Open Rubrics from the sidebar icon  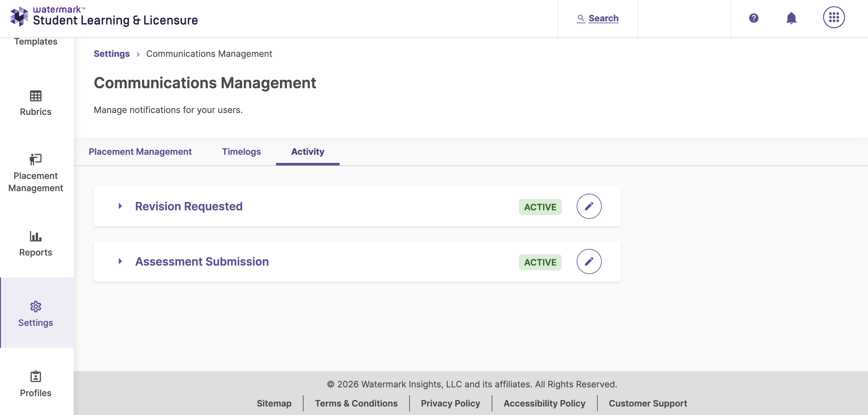tap(35, 96)
